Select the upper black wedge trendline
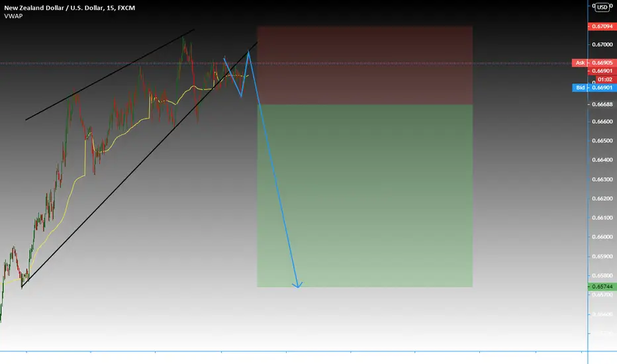The width and height of the screenshot is (617, 364). pyautogui.click(x=110, y=74)
